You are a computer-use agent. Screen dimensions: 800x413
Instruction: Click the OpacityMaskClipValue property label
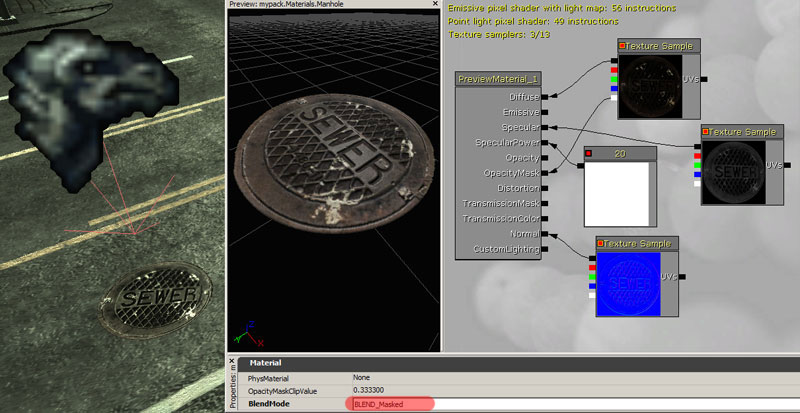tap(282, 391)
